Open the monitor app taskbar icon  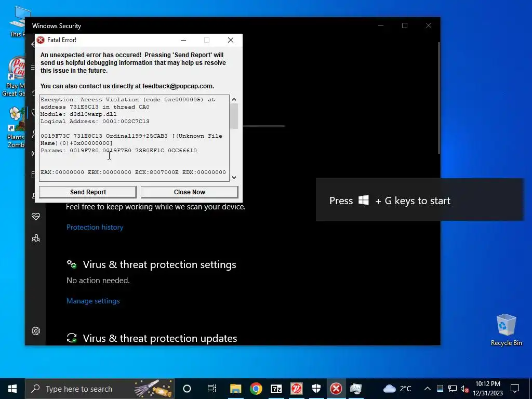coord(356,389)
